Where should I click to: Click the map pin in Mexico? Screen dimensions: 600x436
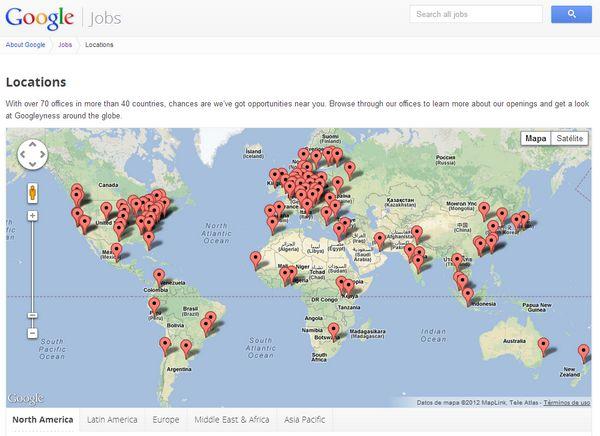click(116, 252)
